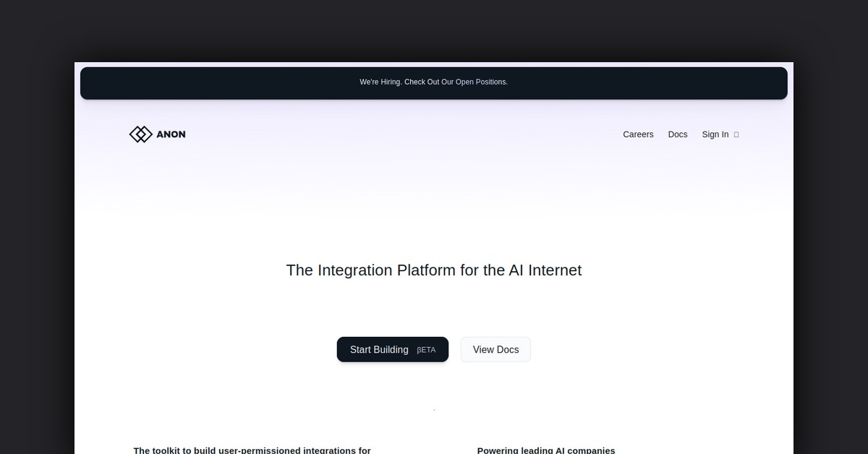This screenshot has height=454, width=868.
Task: Click the tiny dot below the buttons
Action: tap(434, 410)
